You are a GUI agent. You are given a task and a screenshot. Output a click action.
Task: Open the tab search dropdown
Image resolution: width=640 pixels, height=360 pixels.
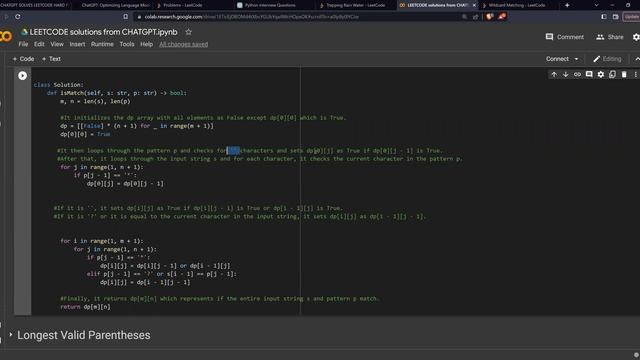596,5
